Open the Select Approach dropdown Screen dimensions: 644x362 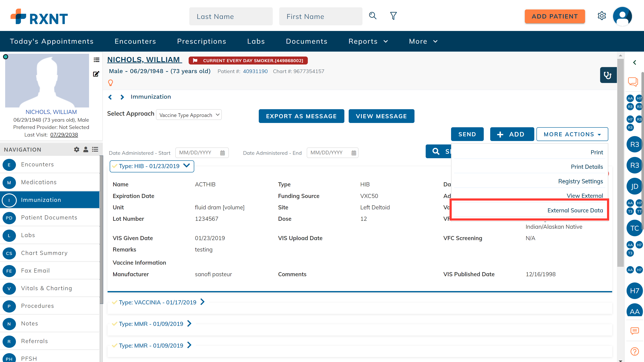point(189,115)
